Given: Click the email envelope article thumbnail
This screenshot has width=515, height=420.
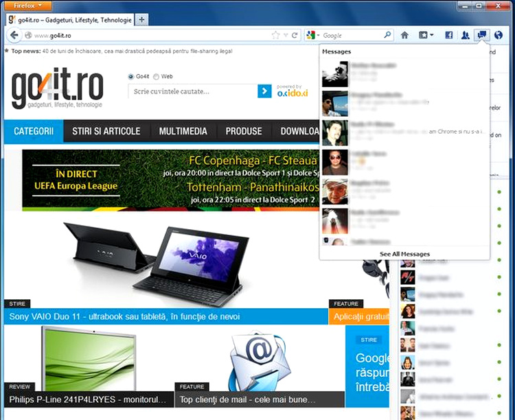Looking at the screenshot, I should point(260,360).
